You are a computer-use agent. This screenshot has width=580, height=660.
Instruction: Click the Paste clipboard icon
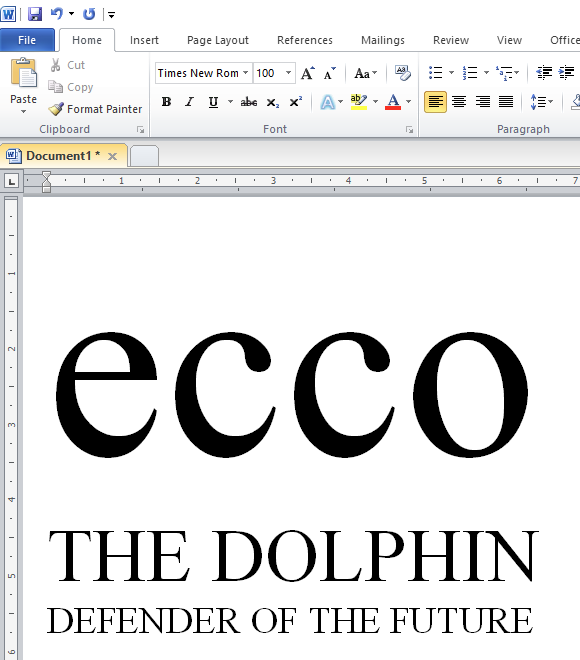click(24, 72)
